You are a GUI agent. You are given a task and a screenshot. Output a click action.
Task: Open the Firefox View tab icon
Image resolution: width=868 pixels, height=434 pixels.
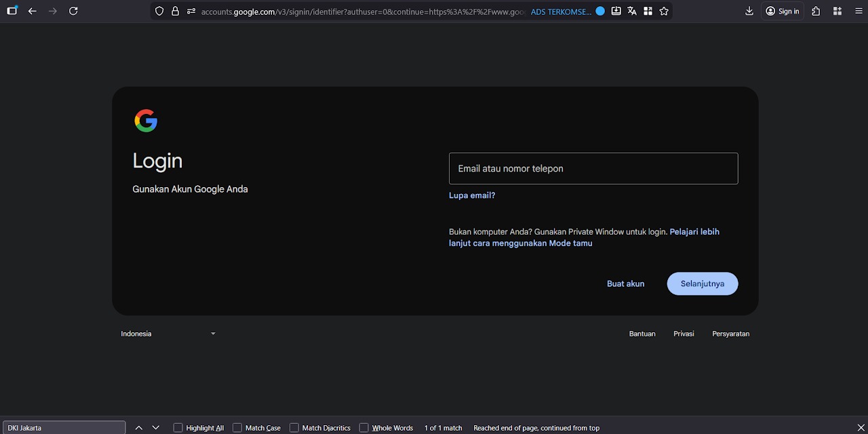pos(12,11)
